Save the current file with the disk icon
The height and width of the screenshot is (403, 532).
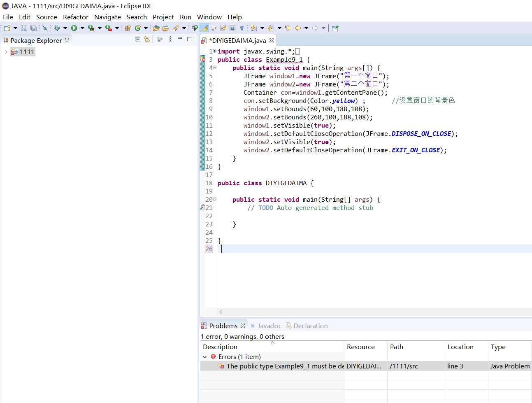pyautogui.click(x=24, y=28)
